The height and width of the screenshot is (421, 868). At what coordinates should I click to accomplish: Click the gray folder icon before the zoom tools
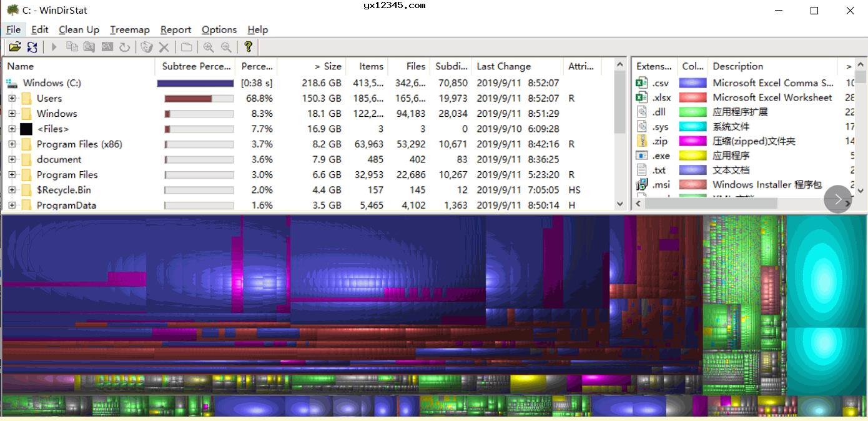coord(186,47)
